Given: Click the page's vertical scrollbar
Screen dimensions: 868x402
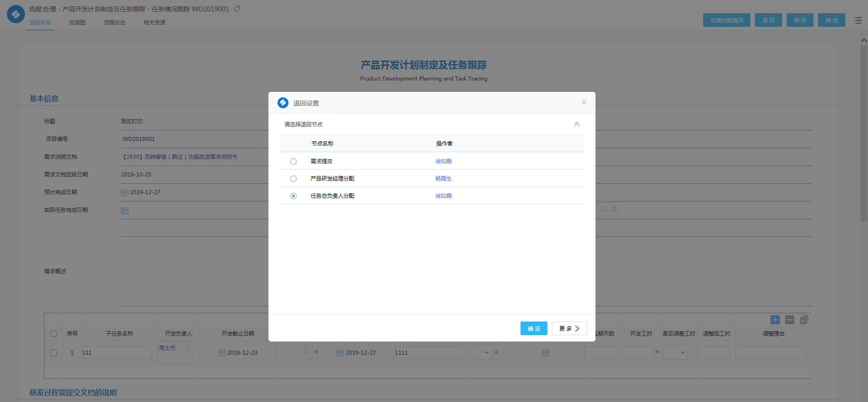Looking at the screenshot, I should pos(863,136).
